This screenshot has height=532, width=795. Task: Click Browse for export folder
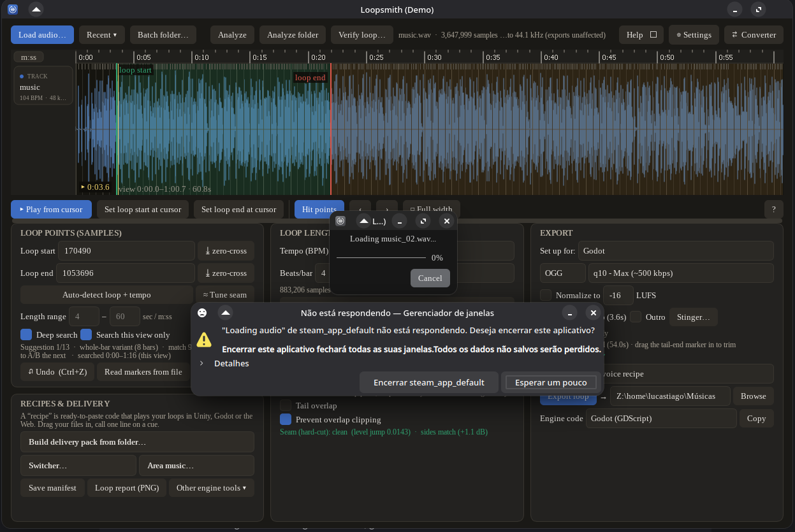(753, 396)
